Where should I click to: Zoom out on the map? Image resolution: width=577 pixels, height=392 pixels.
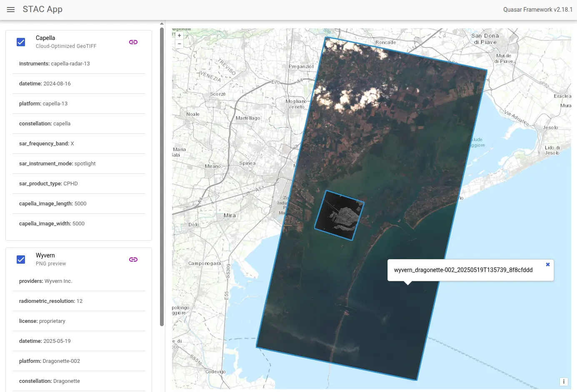(180, 44)
